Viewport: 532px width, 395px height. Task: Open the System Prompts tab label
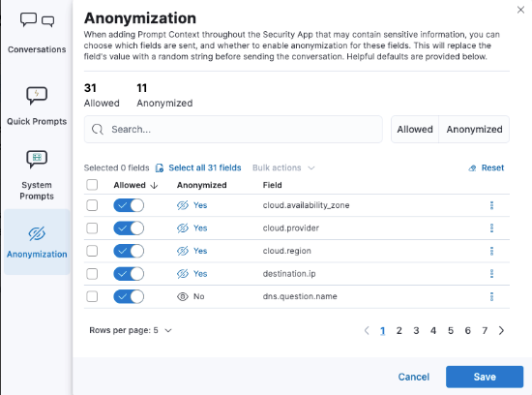point(37,191)
